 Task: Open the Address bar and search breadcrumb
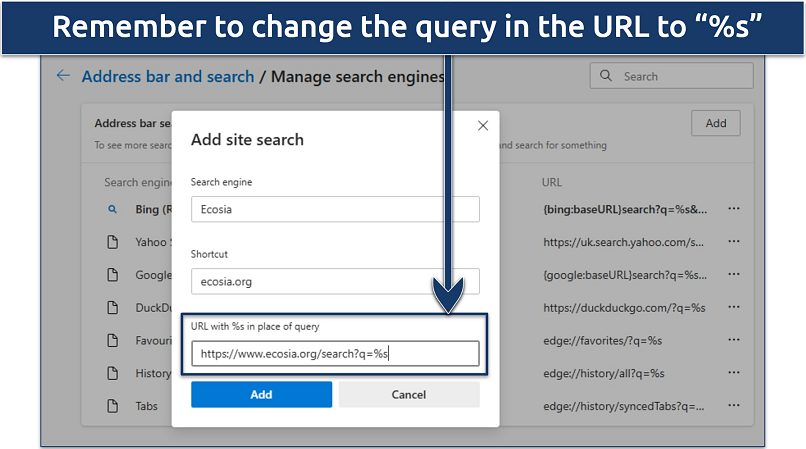[x=168, y=76]
